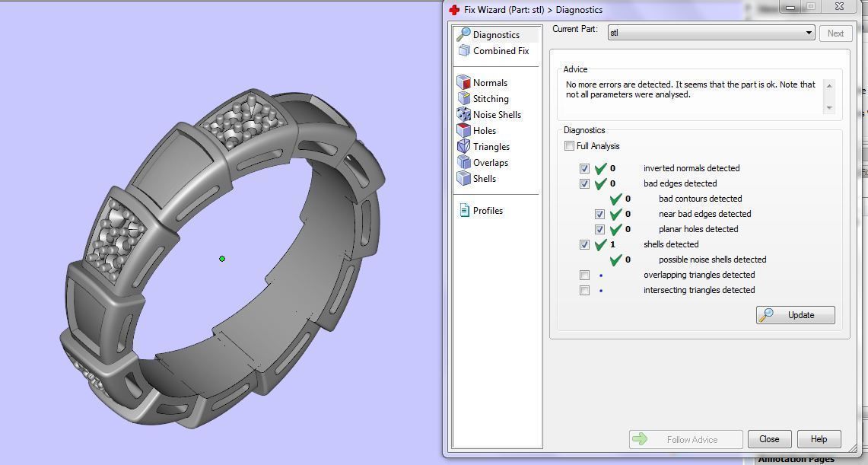Click the Help button
Image resolution: width=868 pixels, height=465 pixels.
tap(819, 439)
